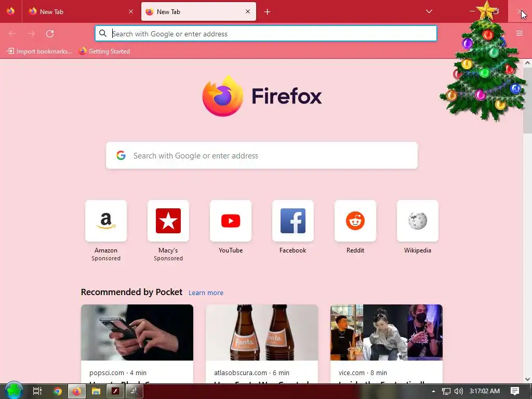Image resolution: width=532 pixels, height=399 pixels.
Task: Open vice.com article thumbnail
Action: [x=387, y=332]
